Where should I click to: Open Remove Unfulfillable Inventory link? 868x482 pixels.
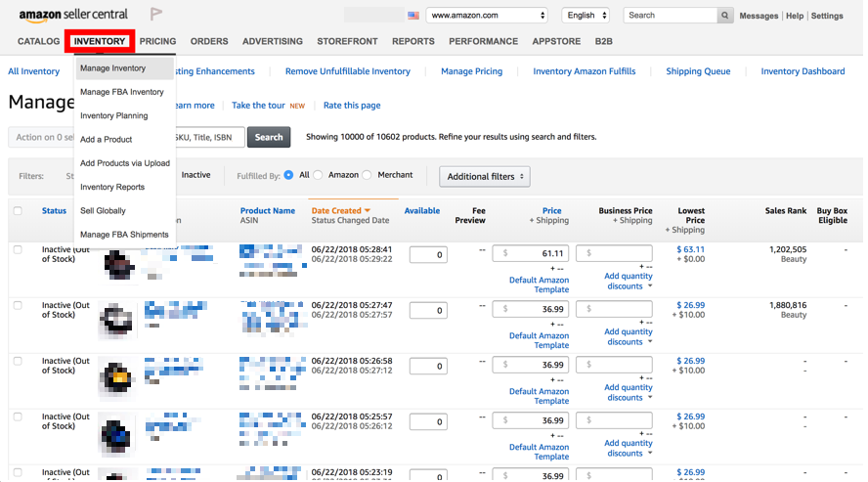(x=348, y=71)
